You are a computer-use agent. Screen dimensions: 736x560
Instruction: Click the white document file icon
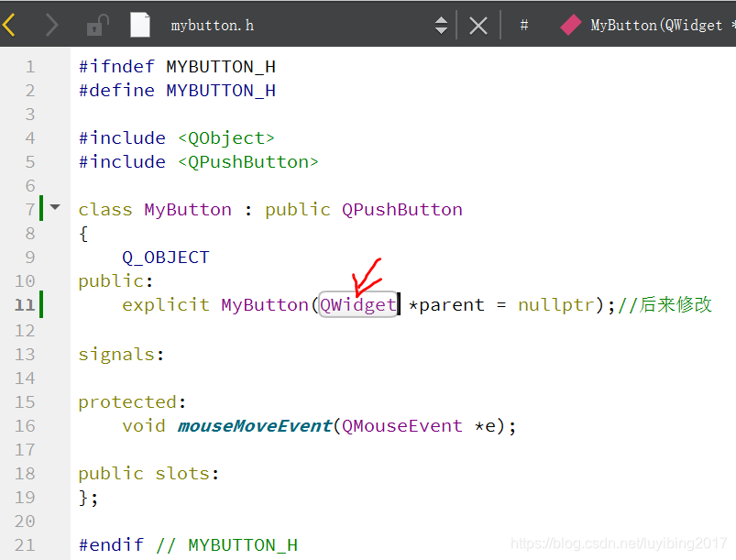click(x=140, y=25)
